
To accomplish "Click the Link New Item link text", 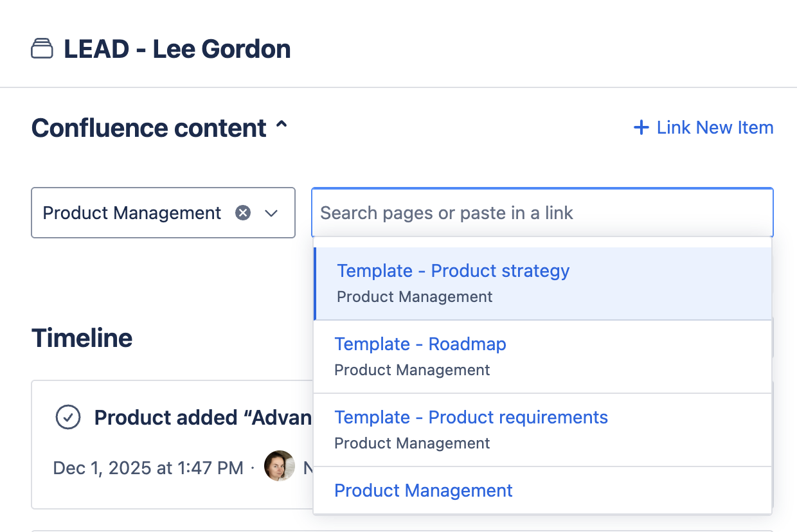I will [x=715, y=128].
